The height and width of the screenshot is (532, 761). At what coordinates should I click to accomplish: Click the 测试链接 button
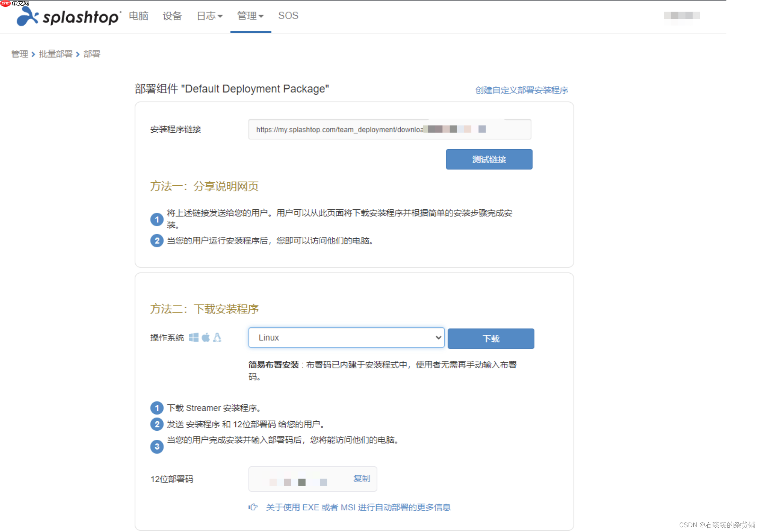tap(489, 159)
